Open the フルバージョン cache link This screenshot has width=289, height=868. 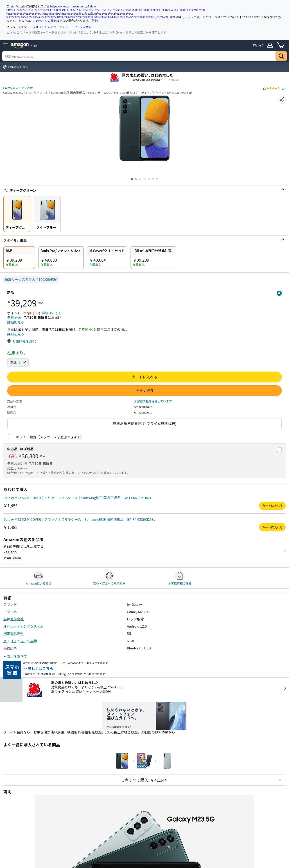pyautogui.click(x=16, y=27)
